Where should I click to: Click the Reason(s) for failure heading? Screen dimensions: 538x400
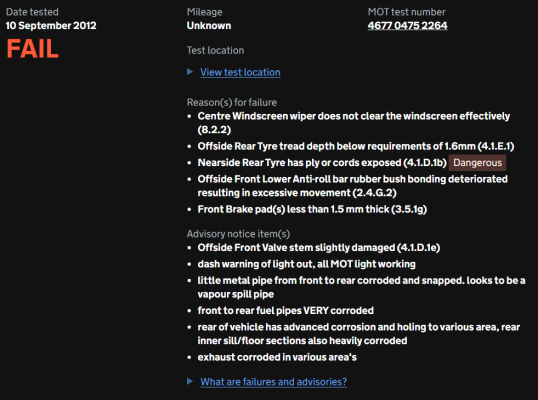tap(232, 103)
